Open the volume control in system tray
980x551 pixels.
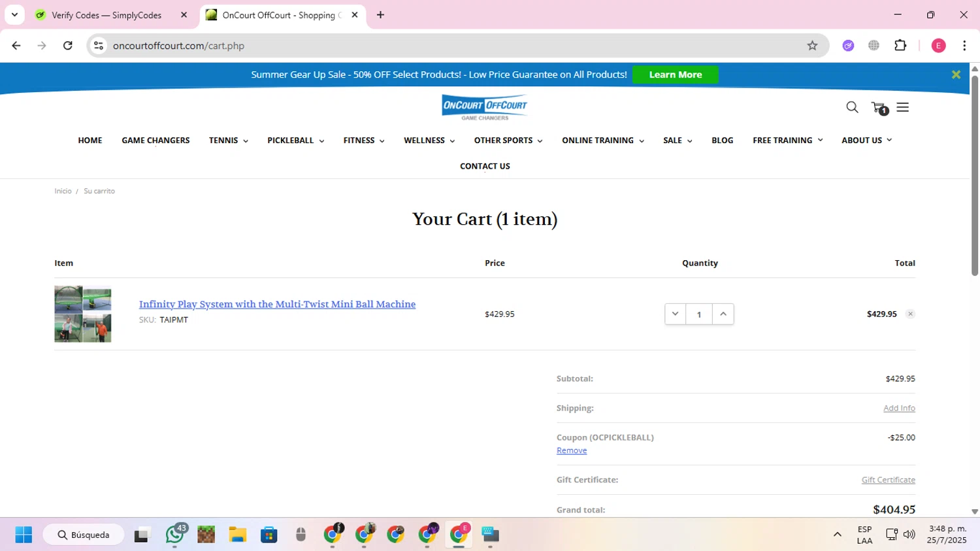[909, 535]
